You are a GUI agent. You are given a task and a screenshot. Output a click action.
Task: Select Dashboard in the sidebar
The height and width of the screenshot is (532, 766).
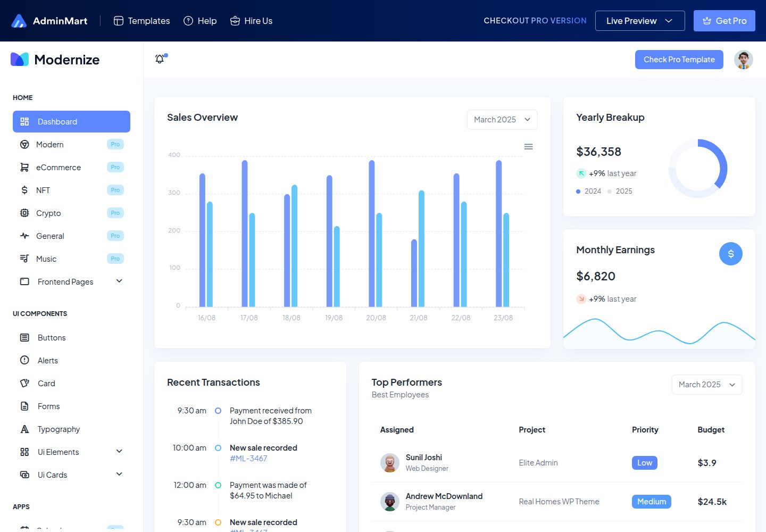(x=71, y=121)
